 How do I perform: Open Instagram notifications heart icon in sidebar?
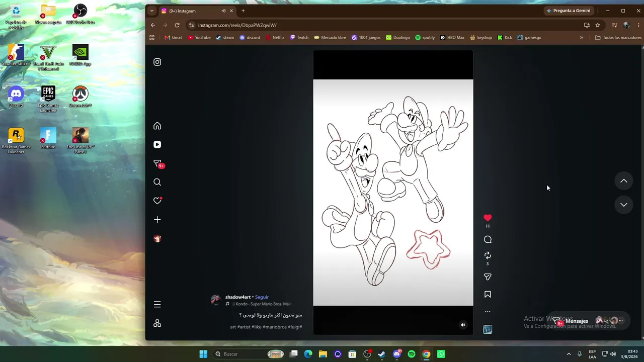coord(157,201)
